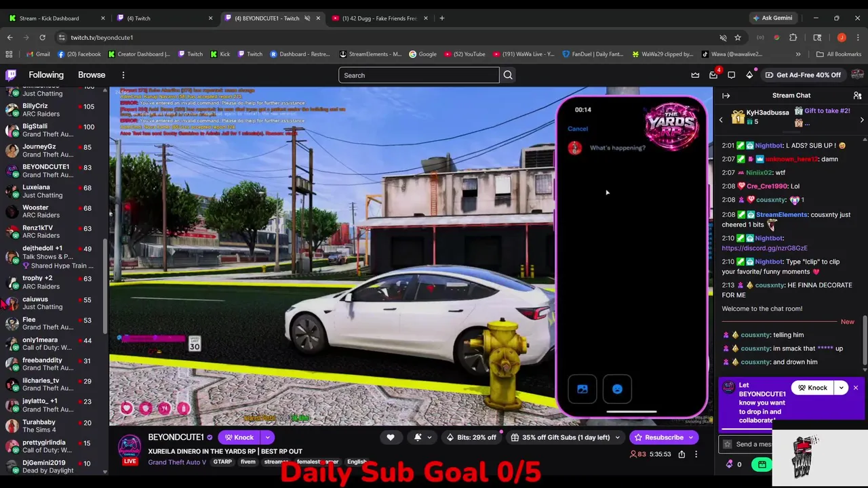The image size is (868, 488).
Task: Expand 35% off Gift Subs dropdown
Action: point(617,437)
